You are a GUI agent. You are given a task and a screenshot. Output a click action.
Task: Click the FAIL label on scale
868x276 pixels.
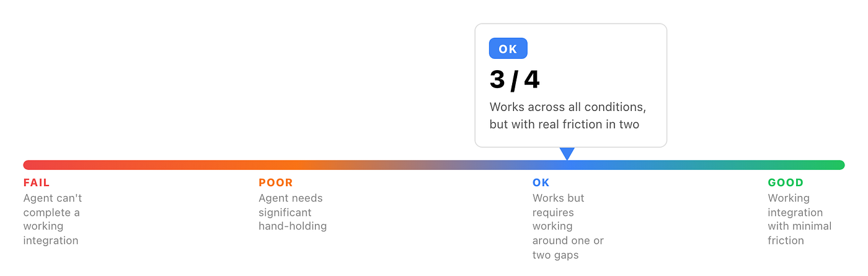click(37, 183)
